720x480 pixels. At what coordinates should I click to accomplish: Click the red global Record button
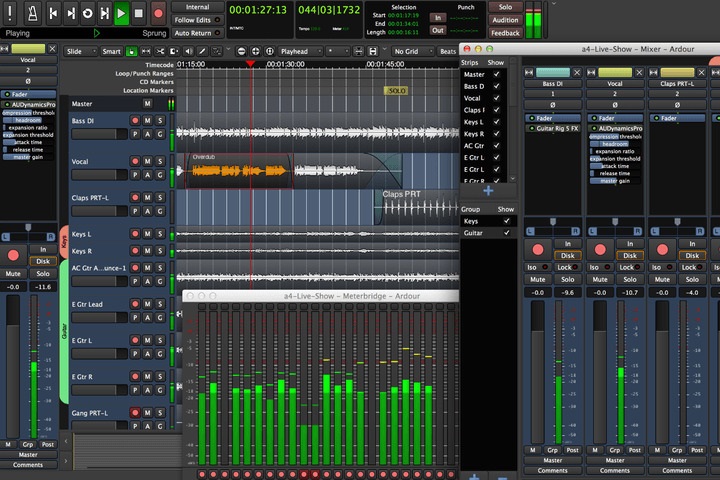pyautogui.click(x=158, y=13)
